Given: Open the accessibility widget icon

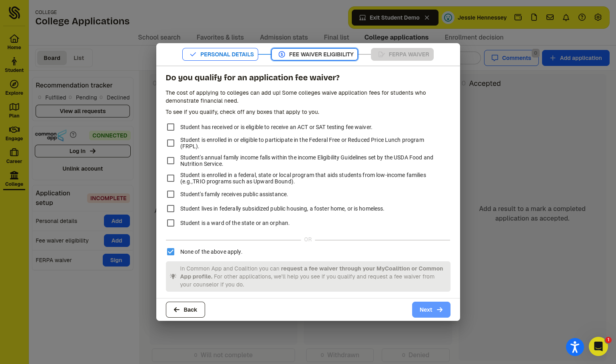Looking at the screenshot, I should tap(575, 346).
